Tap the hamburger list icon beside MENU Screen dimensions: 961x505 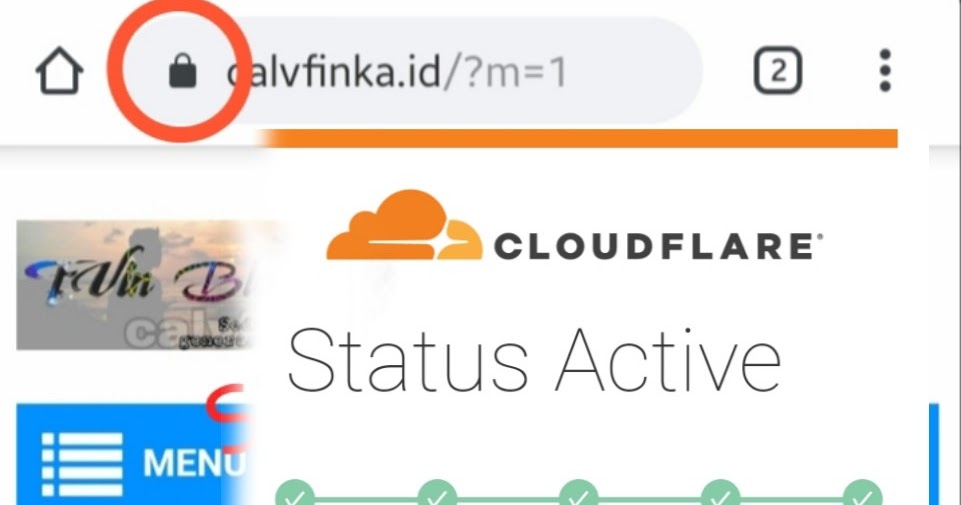click(x=82, y=464)
